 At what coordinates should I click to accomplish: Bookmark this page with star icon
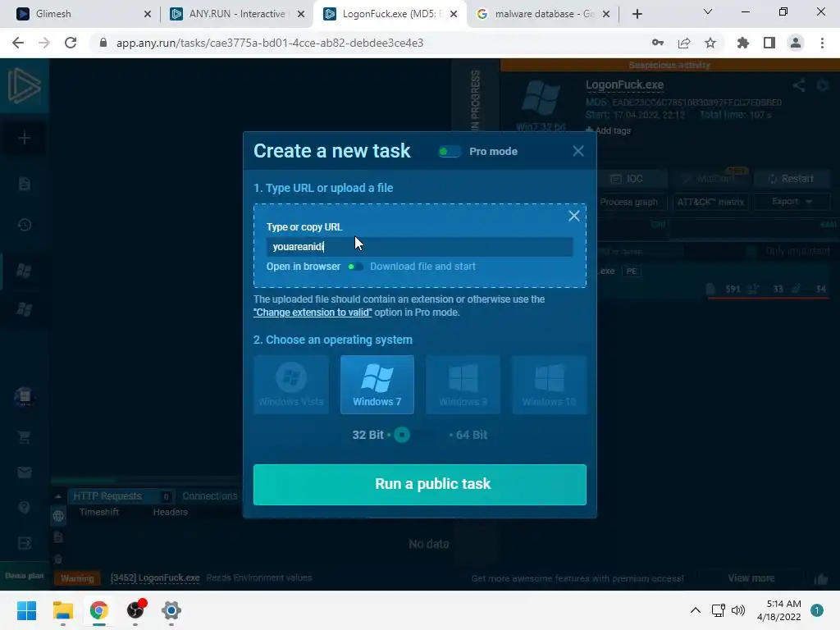[x=710, y=43]
